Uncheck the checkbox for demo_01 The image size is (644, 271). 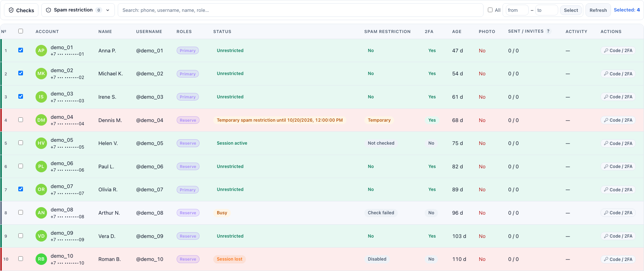pos(20,50)
